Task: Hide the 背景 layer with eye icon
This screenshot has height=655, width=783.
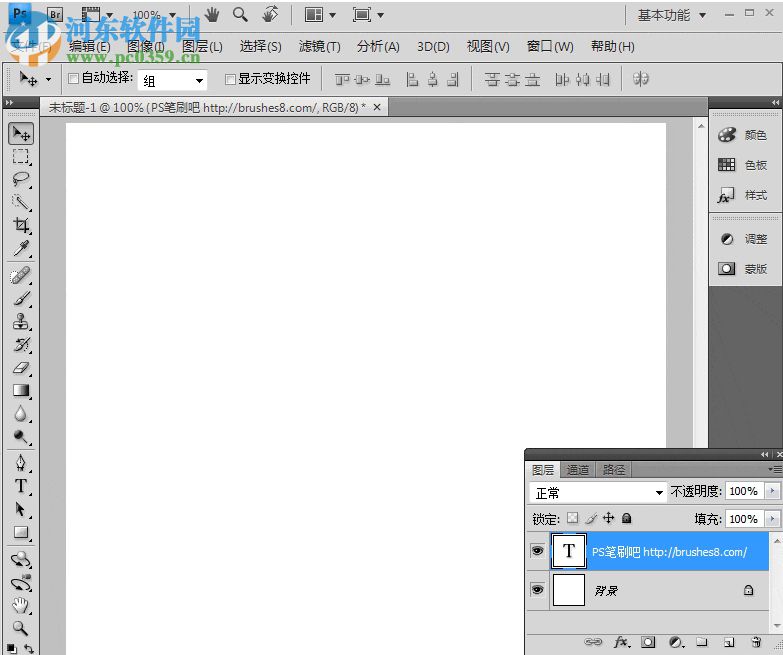Action: click(x=537, y=591)
